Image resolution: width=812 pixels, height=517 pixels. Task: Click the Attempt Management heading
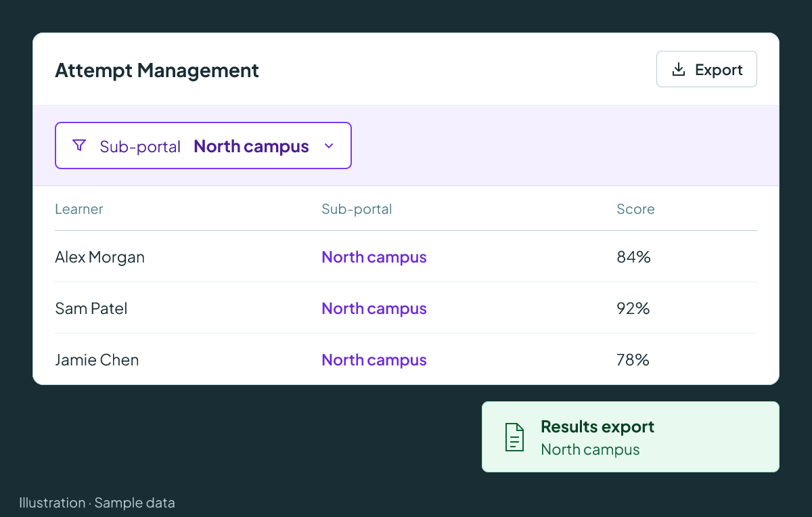pos(157,70)
